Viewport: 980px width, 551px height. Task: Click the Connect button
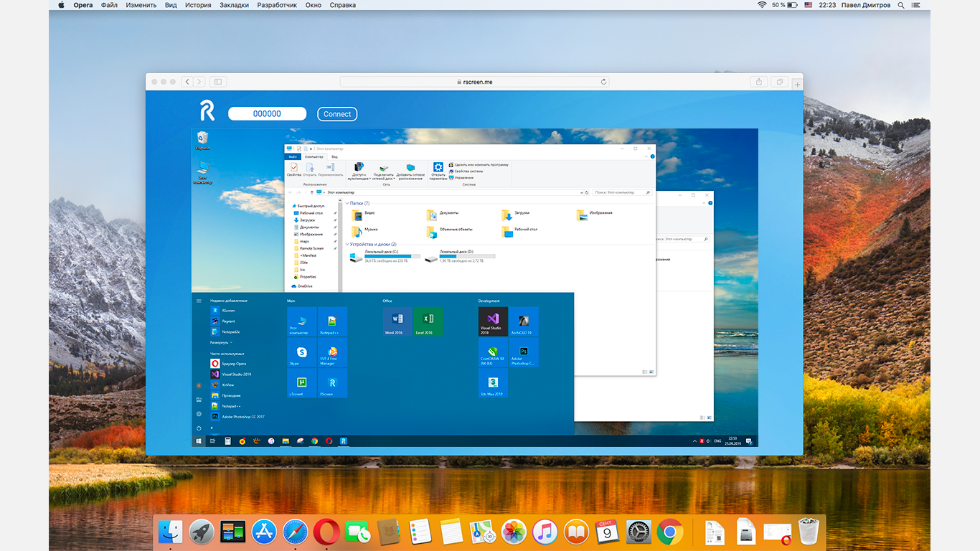pos(337,114)
